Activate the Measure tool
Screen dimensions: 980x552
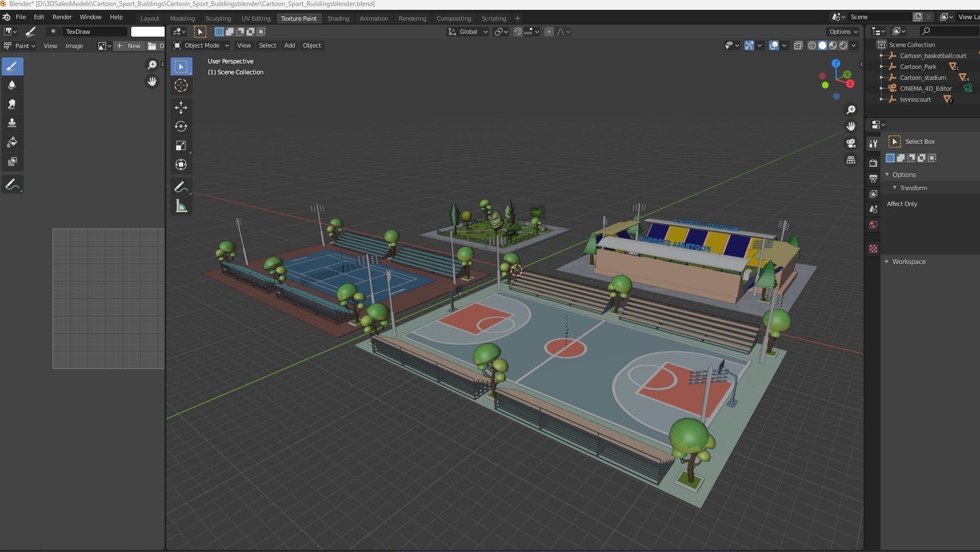click(x=181, y=206)
